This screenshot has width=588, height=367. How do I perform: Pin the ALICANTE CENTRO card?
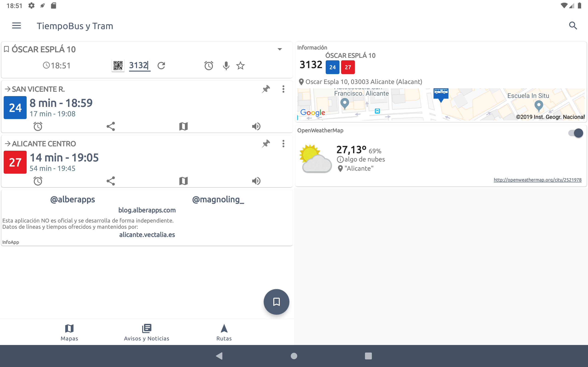(266, 144)
